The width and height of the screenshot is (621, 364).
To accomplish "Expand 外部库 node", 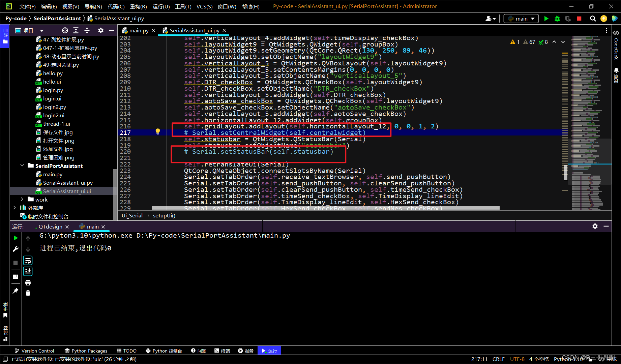I will tap(14, 208).
